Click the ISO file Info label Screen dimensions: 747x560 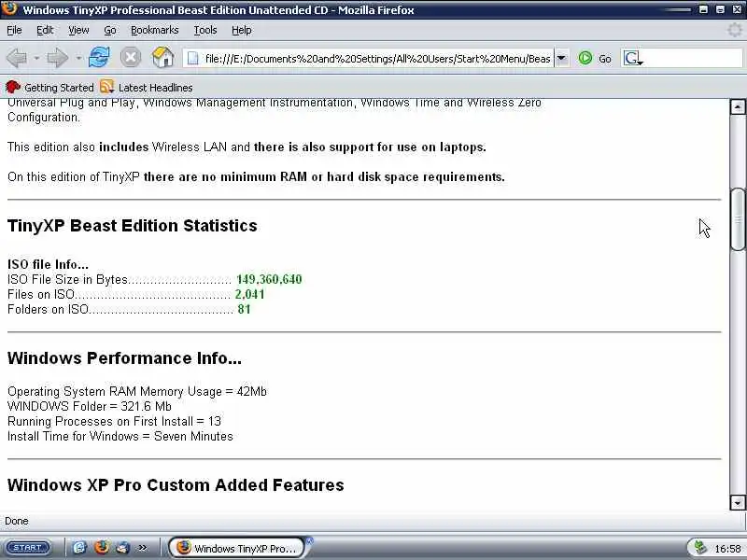pos(48,264)
